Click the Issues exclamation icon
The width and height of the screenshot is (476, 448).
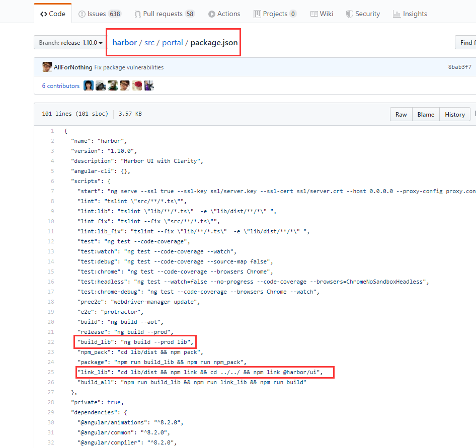[82, 14]
